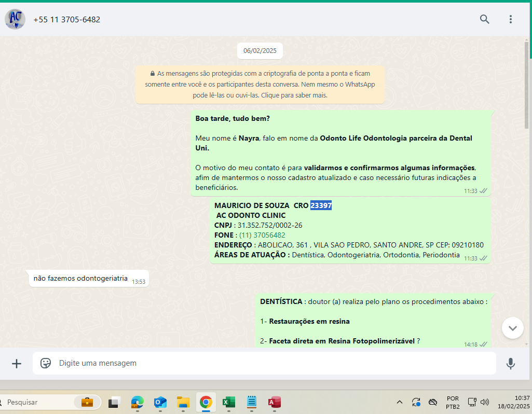Open the three-dot chat menu
This screenshot has width=532, height=414.
click(511, 19)
